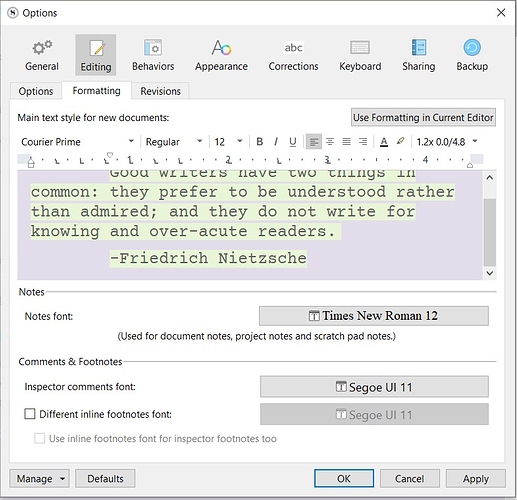This screenshot has width=517, height=500.
Task: Restore settings with the Defaults button
Action: click(105, 479)
